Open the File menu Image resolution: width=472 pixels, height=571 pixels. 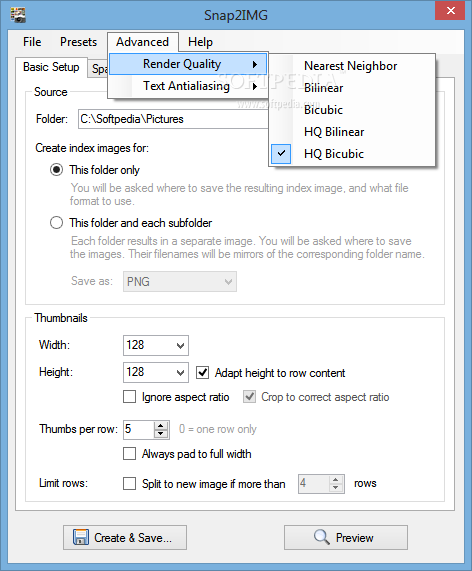[32, 42]
